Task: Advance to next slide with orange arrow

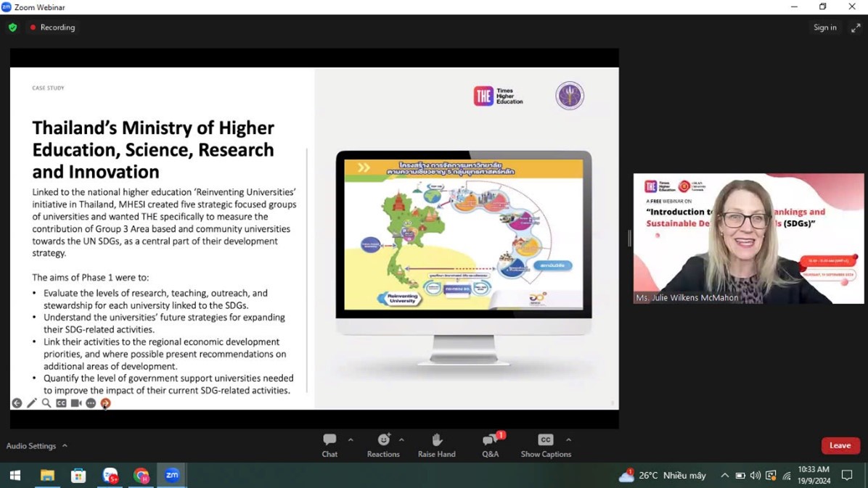Action: tap(106, 403)
